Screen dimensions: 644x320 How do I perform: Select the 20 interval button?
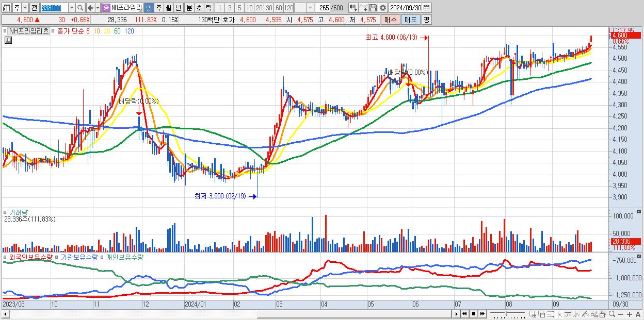(259, 8)
